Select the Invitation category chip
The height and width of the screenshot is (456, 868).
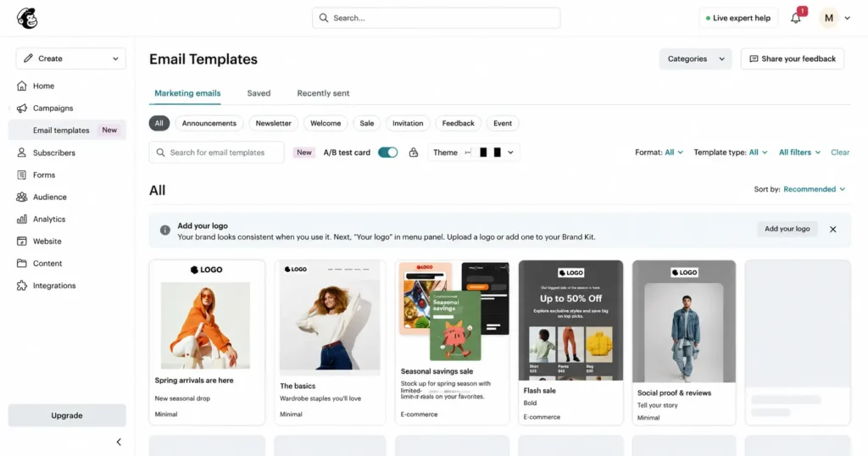click(408, 123)
